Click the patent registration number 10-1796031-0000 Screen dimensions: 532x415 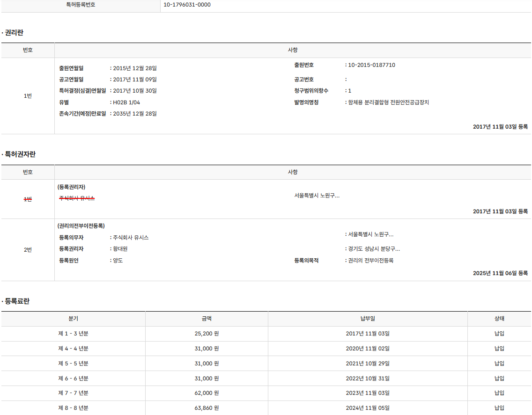(187, 5)
